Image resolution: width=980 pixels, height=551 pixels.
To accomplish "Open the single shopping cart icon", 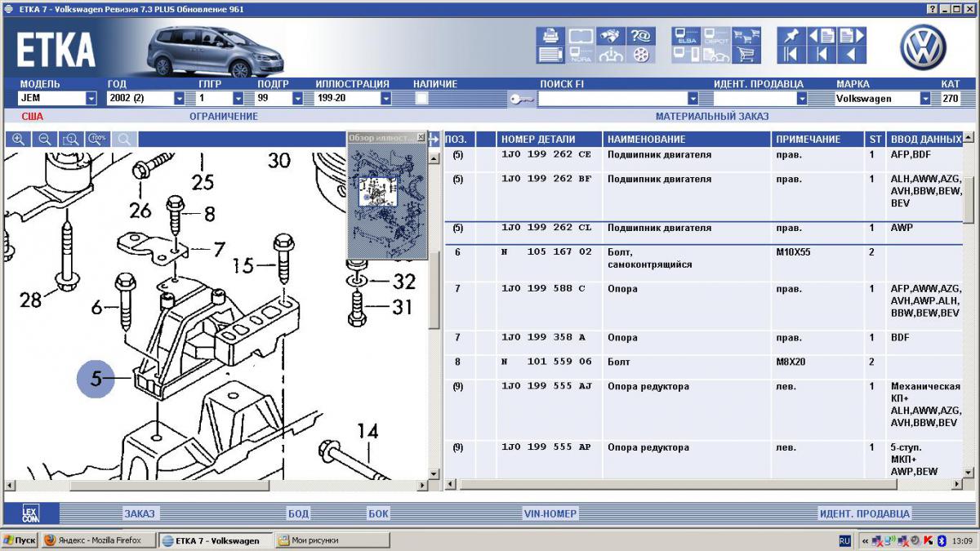I will (x=746, y=55).
